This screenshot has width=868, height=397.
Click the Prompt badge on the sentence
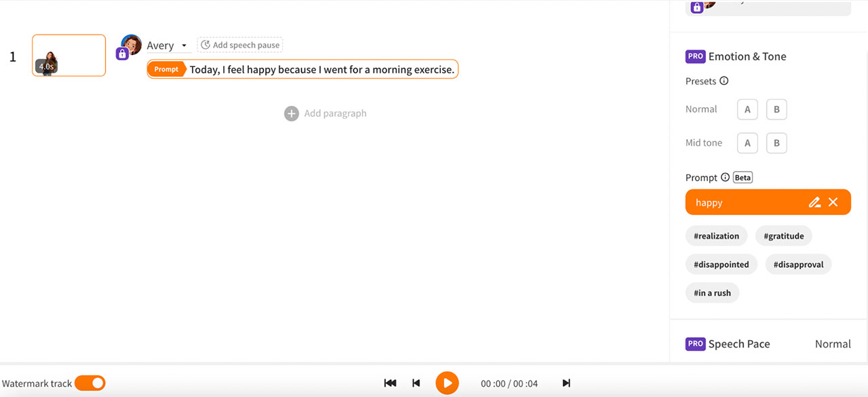click(167, 69)
